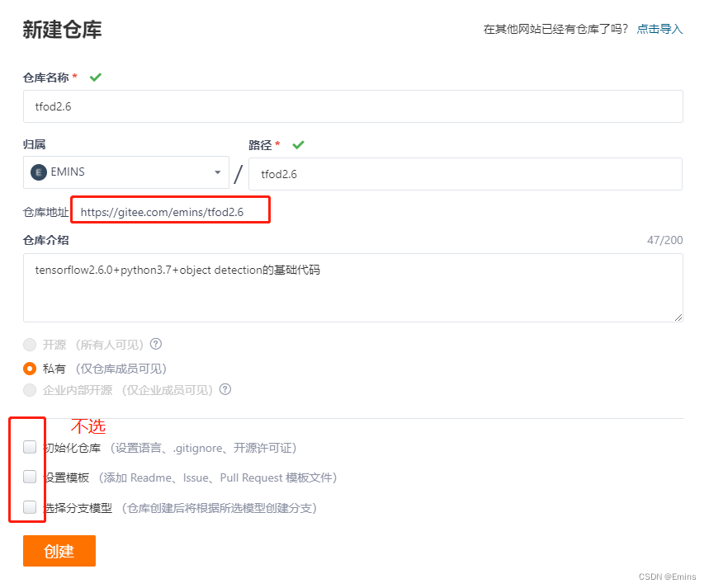Click the orange 创建 button

click(x=59, y=551)
